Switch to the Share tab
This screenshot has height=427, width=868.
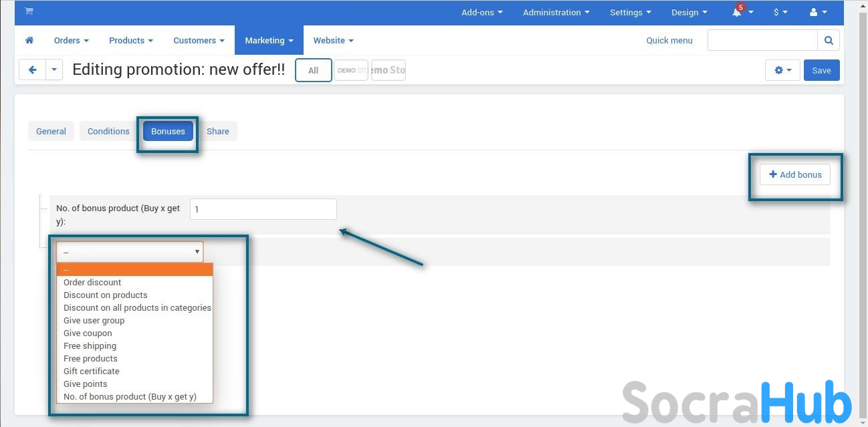(x=218, y=131)
